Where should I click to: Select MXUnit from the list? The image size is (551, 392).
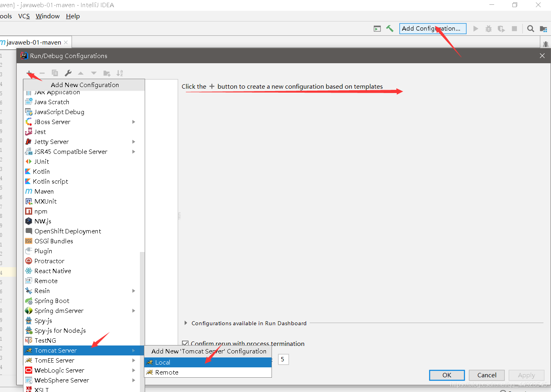pyautogui.click(x=84, y=201)
